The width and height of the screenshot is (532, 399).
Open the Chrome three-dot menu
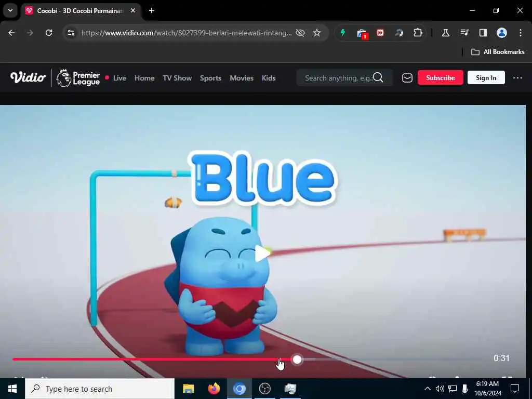click(521, 33)
